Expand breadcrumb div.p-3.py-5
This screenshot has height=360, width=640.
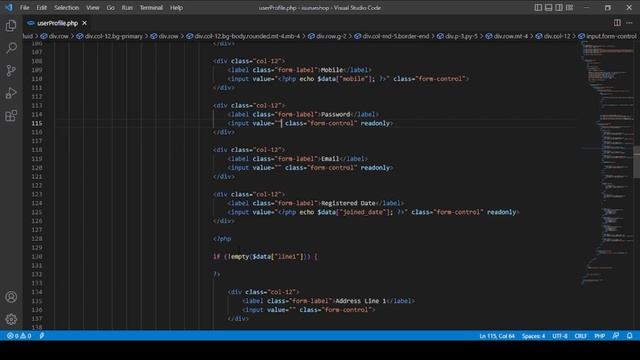[x=458, y=36]
